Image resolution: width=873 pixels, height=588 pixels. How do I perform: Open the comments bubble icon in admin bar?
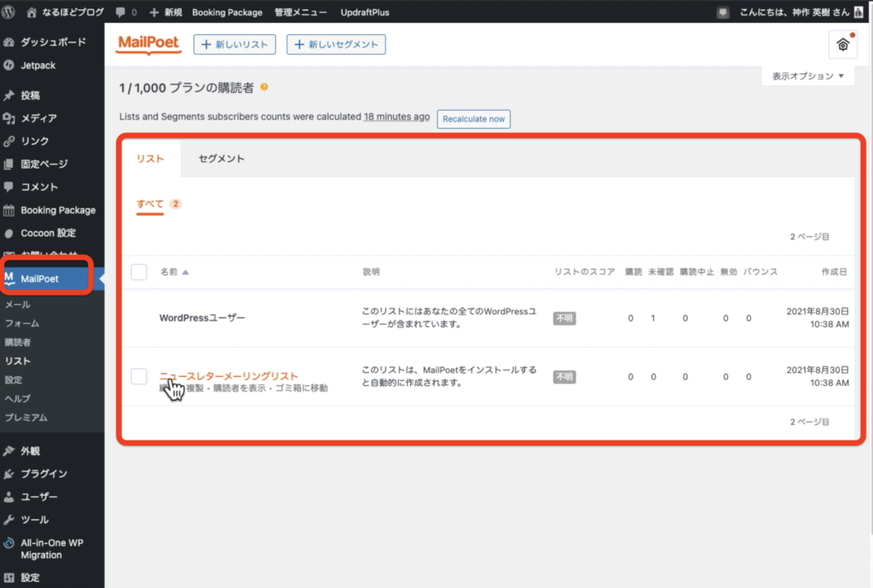[119, 12]
